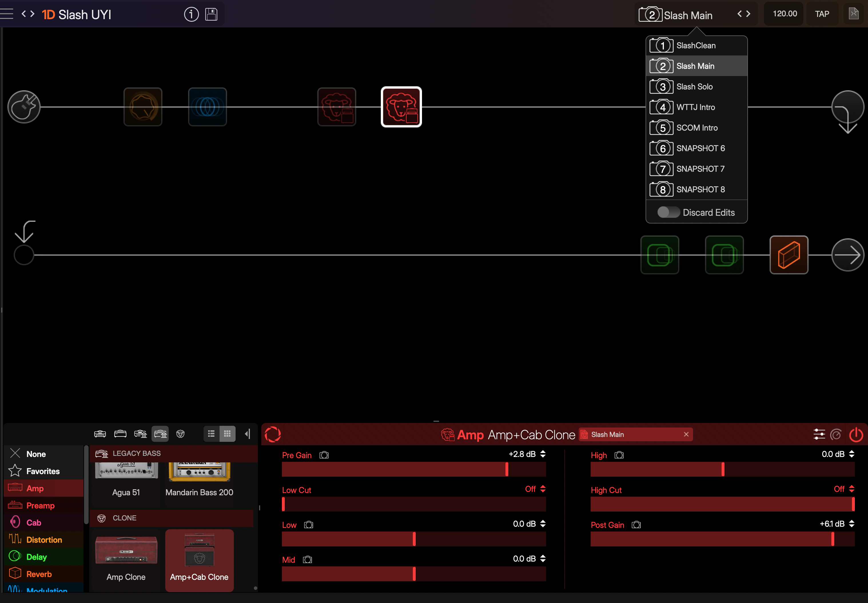Bypass the amp with the power button
The height and width of the screenshot is (603, 868).
856,434
